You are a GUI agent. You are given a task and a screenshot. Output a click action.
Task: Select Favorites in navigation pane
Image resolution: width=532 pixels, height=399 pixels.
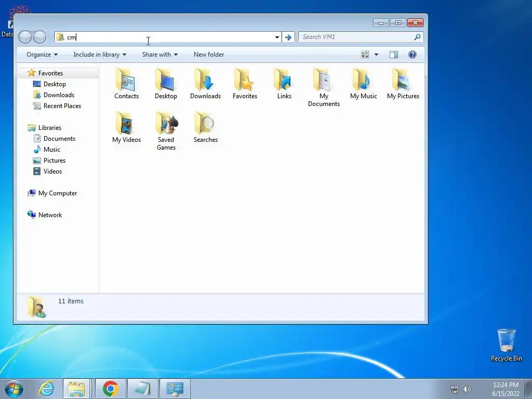tap(50, 73)
